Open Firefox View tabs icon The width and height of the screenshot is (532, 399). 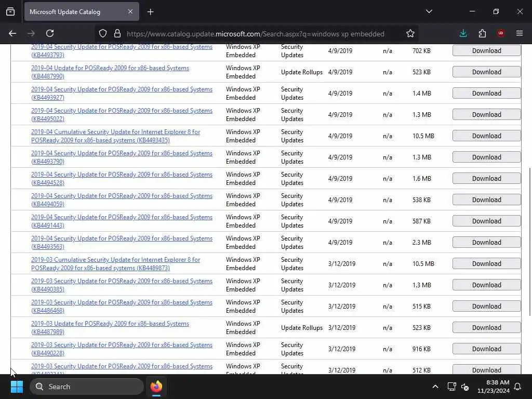click(x=10, y=12)
